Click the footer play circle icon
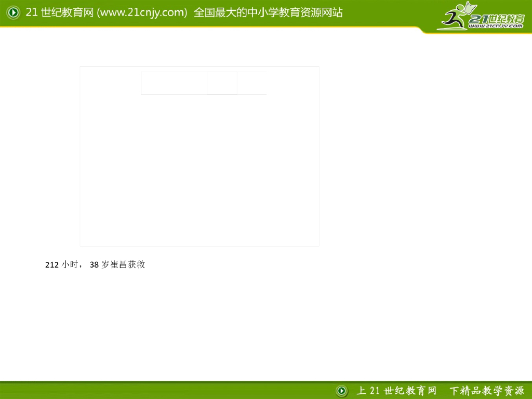 [x=342, y=391]
